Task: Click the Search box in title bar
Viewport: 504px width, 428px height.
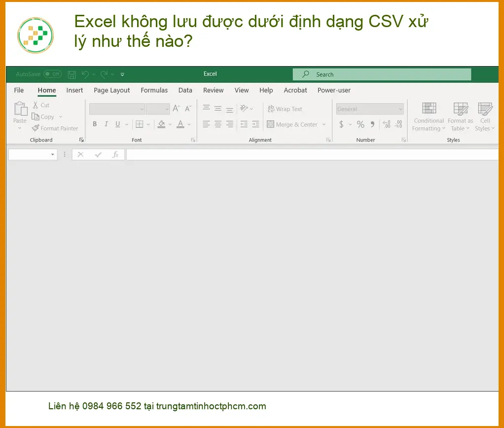Action: [382, 74]
